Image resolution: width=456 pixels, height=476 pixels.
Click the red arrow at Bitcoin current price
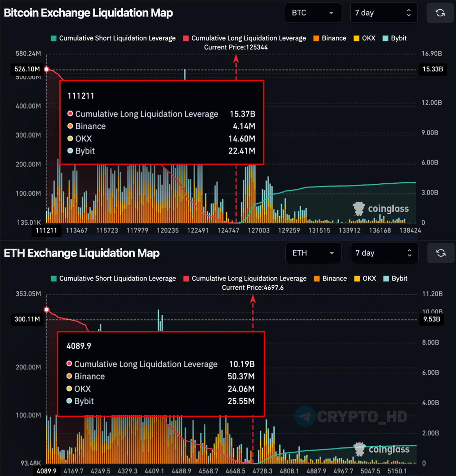[x=236, y=58]
